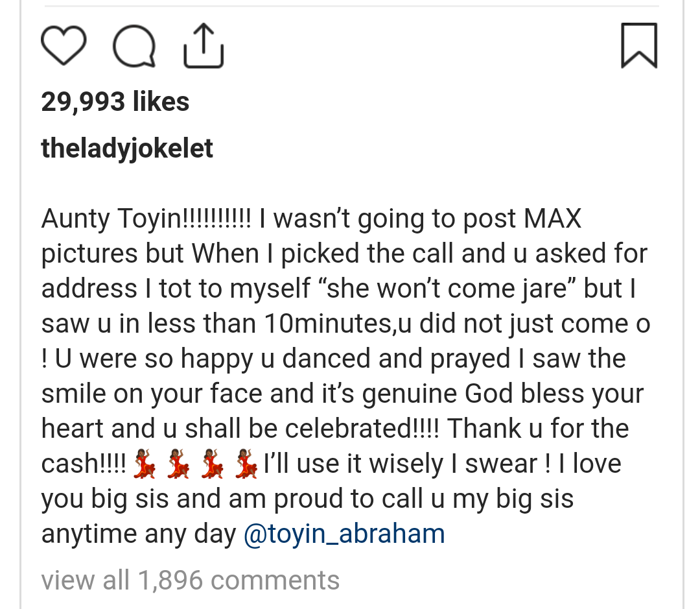Share the post using the share icon

click(x=204, y=46)
